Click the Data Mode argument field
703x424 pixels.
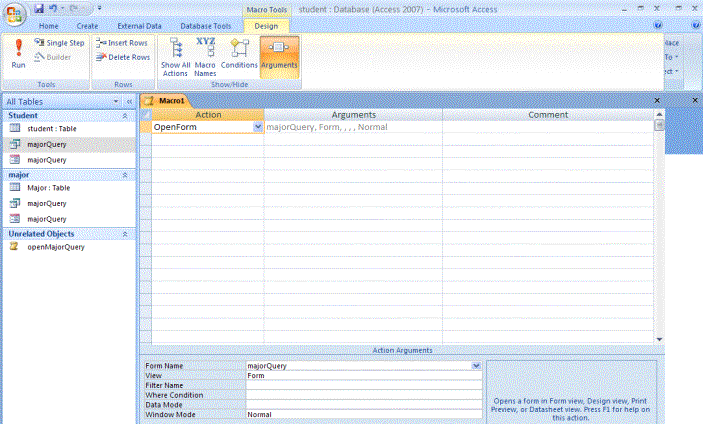364,405
